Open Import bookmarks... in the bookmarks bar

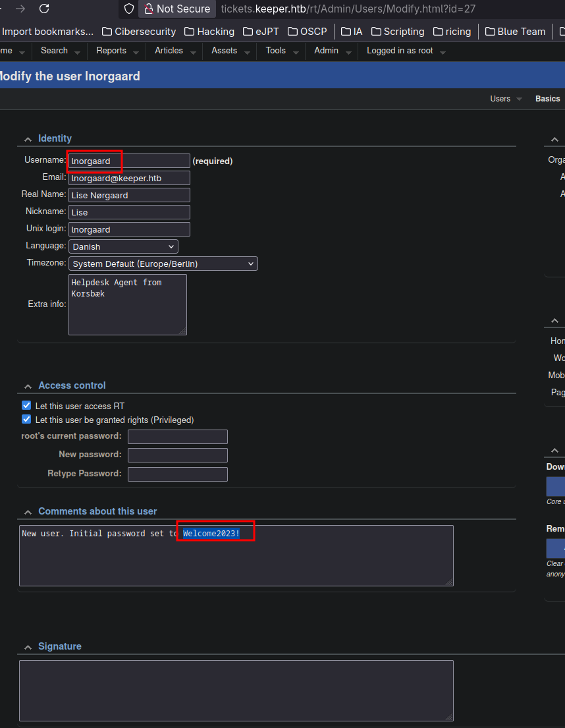(x=47, y=32)
